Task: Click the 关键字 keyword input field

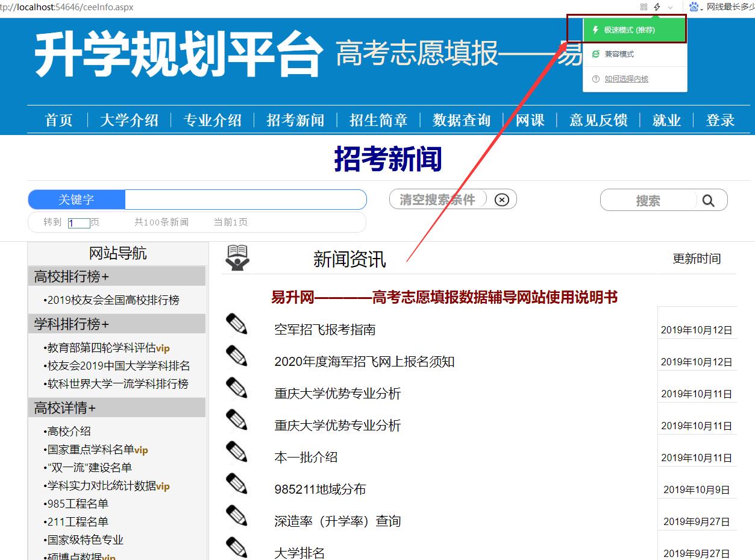Action: [245, 200]
